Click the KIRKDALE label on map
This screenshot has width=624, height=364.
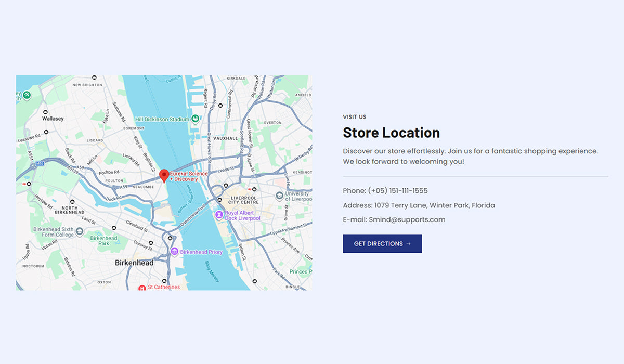pos(237,78)
